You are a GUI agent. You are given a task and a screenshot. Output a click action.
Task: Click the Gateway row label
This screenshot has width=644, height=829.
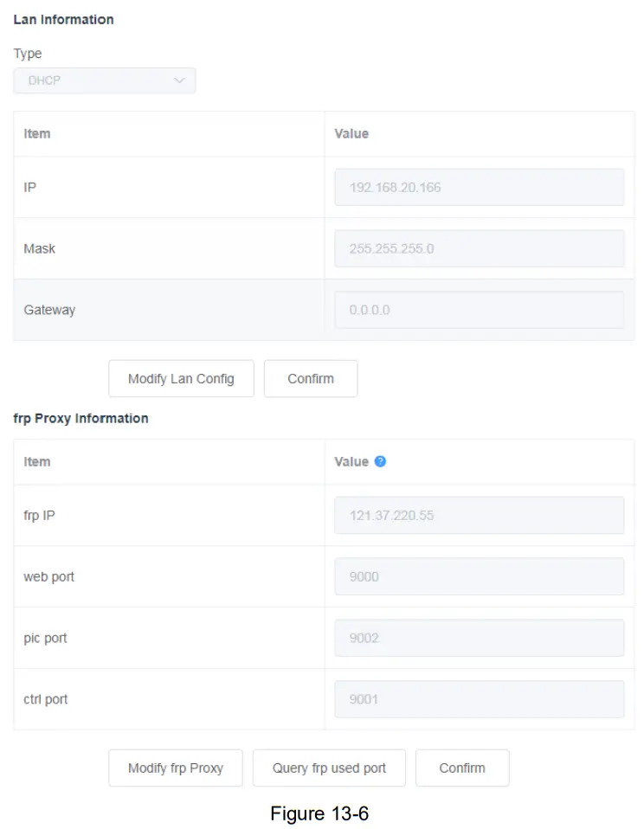49,310
